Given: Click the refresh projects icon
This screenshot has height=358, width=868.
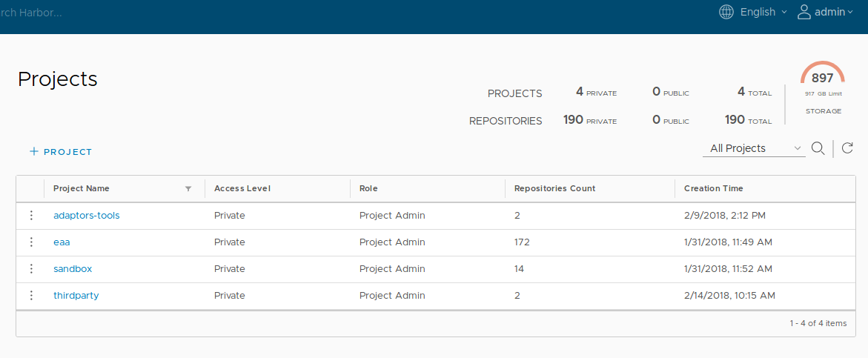Looking at the screenshot, I should (848, 148).
